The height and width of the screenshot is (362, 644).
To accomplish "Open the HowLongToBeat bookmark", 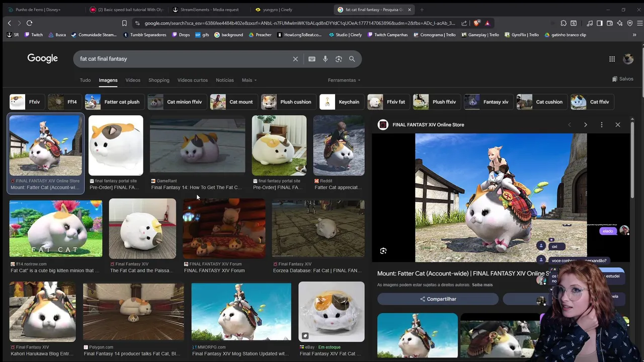I will pyautogui.click(x=299, y=35).
